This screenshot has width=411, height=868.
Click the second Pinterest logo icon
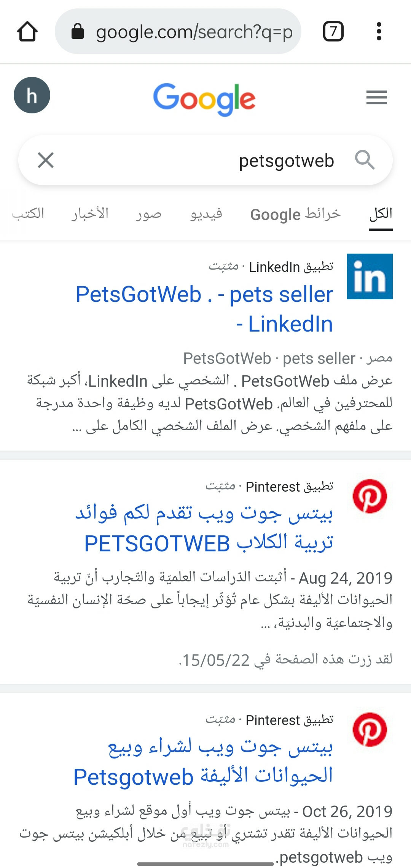[370, 730]
